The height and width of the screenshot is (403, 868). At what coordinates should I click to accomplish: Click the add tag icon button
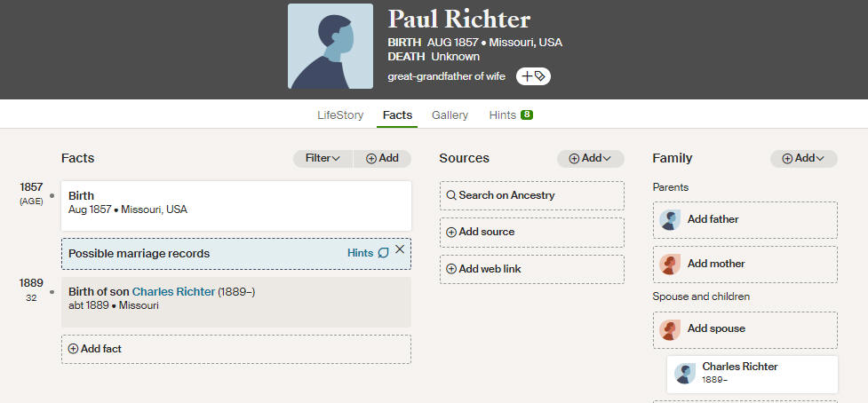[533, 76]
